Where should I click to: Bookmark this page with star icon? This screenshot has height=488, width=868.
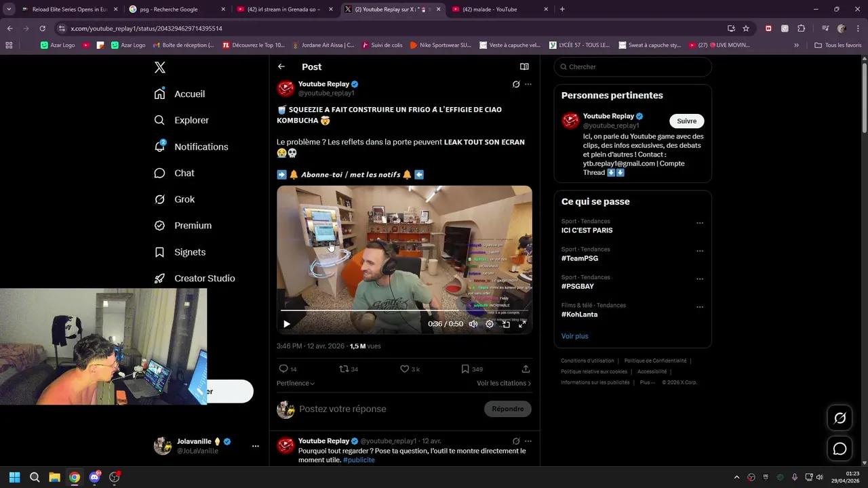click(746, 28)
